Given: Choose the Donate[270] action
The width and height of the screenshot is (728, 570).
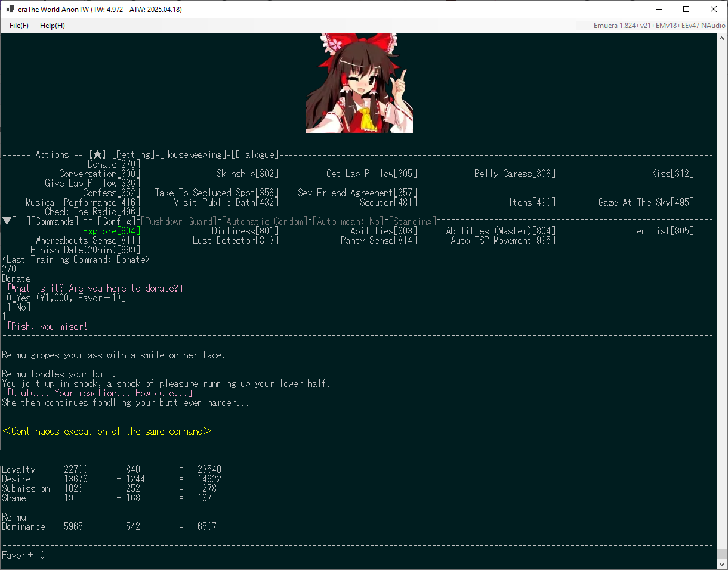Looking at the screenshot, I should tap(113, 165).
